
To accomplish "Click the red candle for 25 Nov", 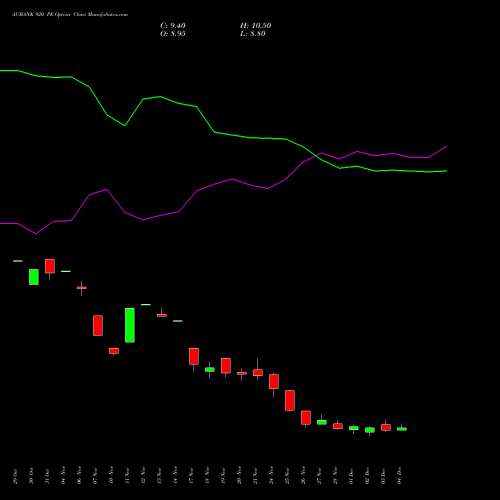I will [290, 400].
